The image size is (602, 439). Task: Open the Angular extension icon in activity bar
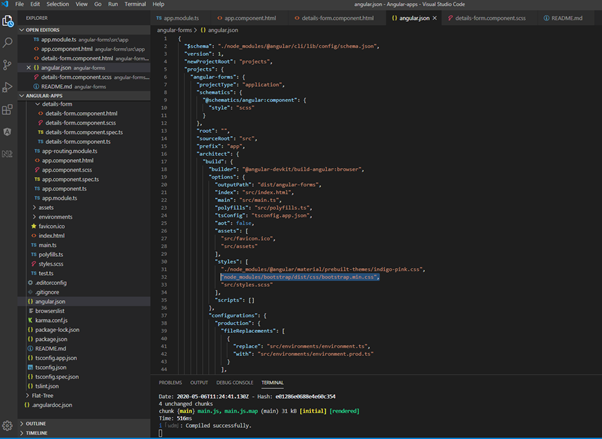[x=7, y=132]
